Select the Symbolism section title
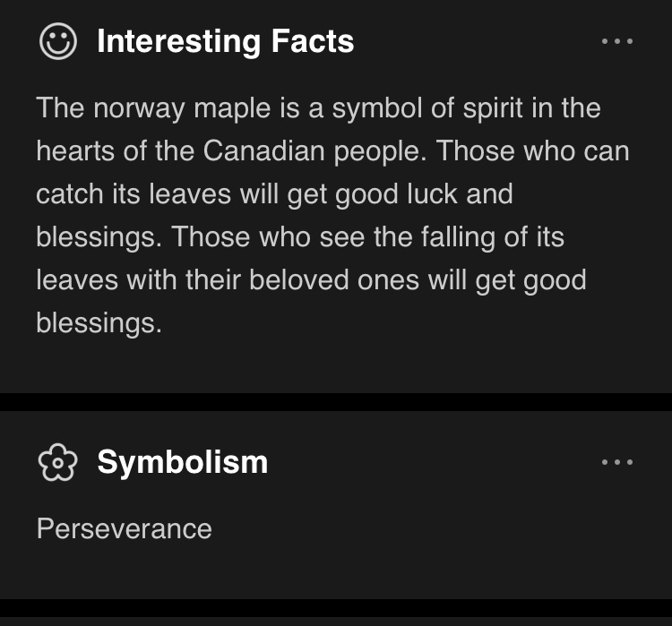 coord(182,462)
